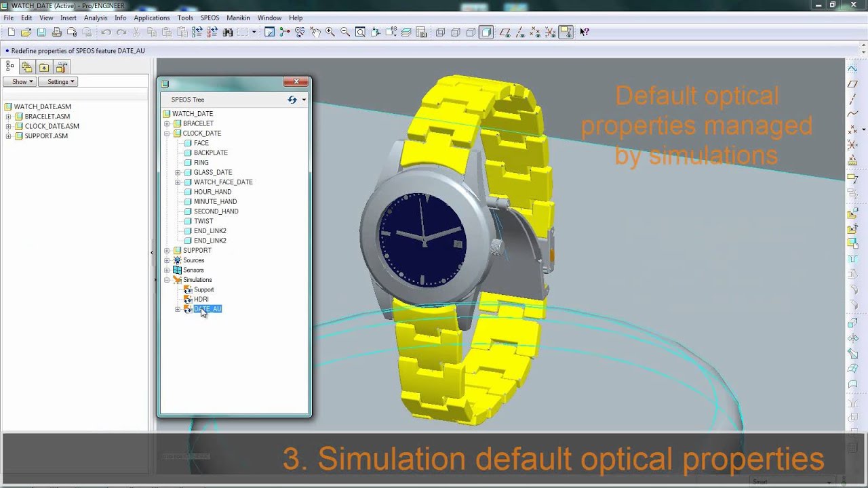868x488 pixels.
Task: Toggle coordinate systems display
Action: [x=550, y=32]
